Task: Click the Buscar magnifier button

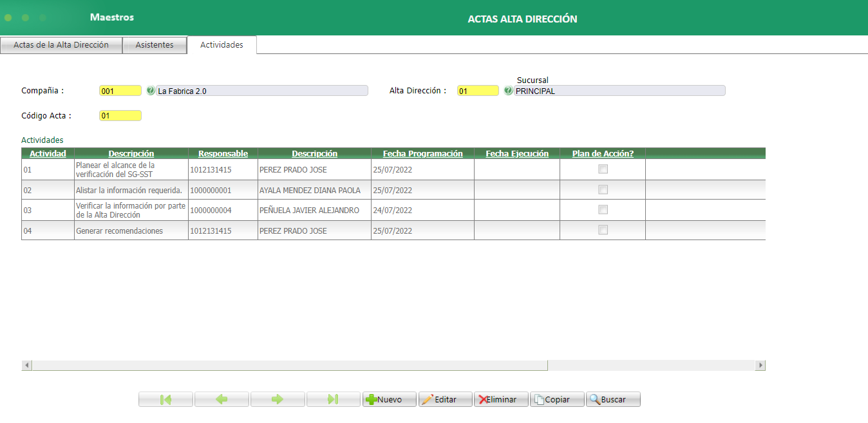Action: tap(613, 399)
